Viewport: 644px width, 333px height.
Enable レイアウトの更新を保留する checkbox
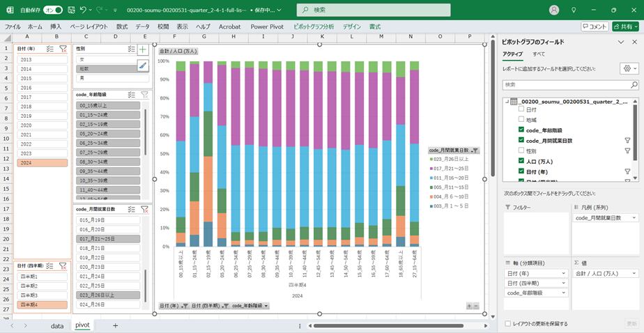507,323
